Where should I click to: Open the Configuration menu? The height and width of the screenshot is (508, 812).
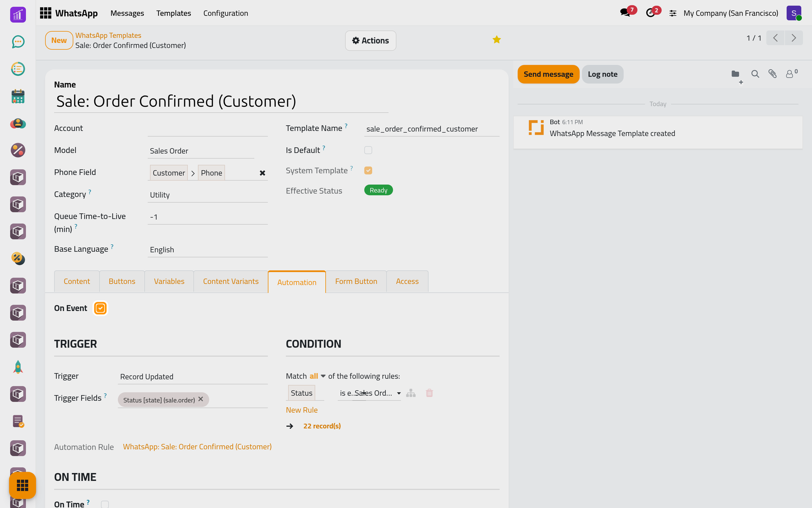click(x=225, y=13)
